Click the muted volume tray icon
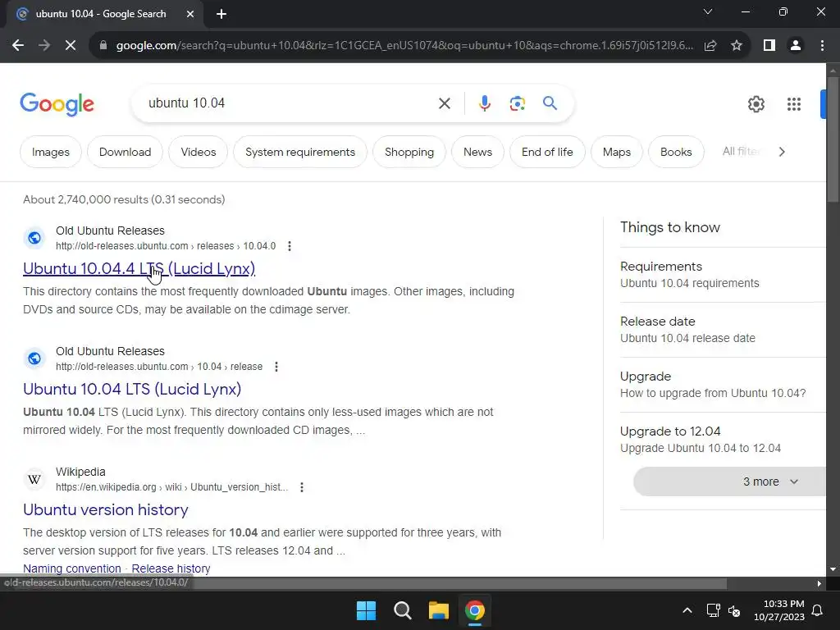Screen dimensions: 840x630 (734, 610)
